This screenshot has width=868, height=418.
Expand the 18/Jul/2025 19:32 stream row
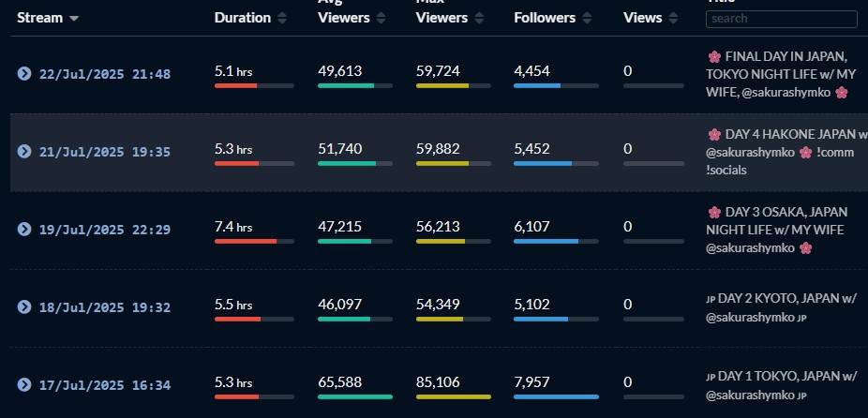pos(23,306)
